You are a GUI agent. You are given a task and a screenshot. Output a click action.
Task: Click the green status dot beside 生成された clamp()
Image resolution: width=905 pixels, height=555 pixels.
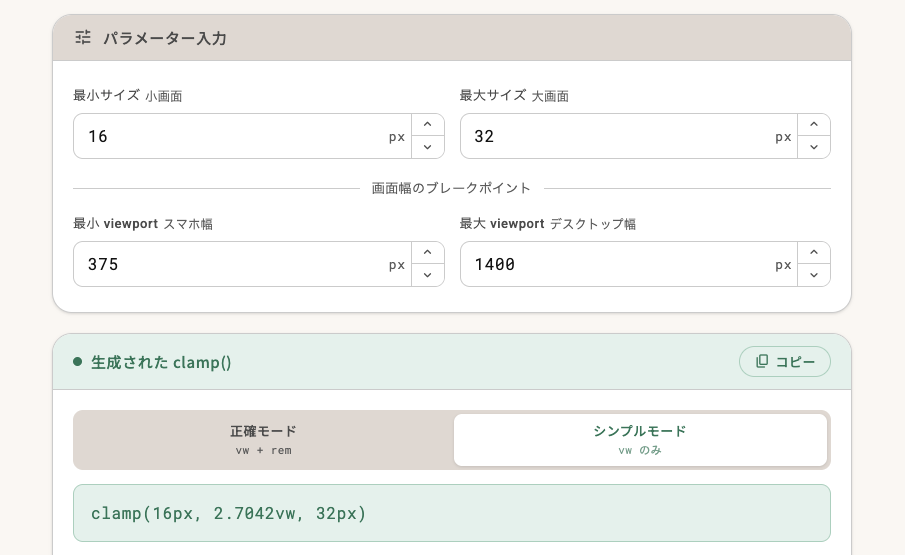77,362
